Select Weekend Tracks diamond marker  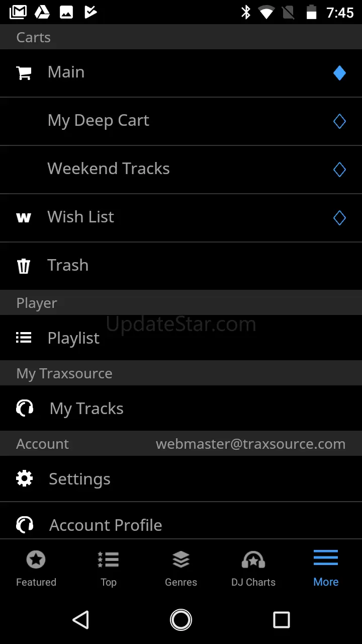click(339, 170)
